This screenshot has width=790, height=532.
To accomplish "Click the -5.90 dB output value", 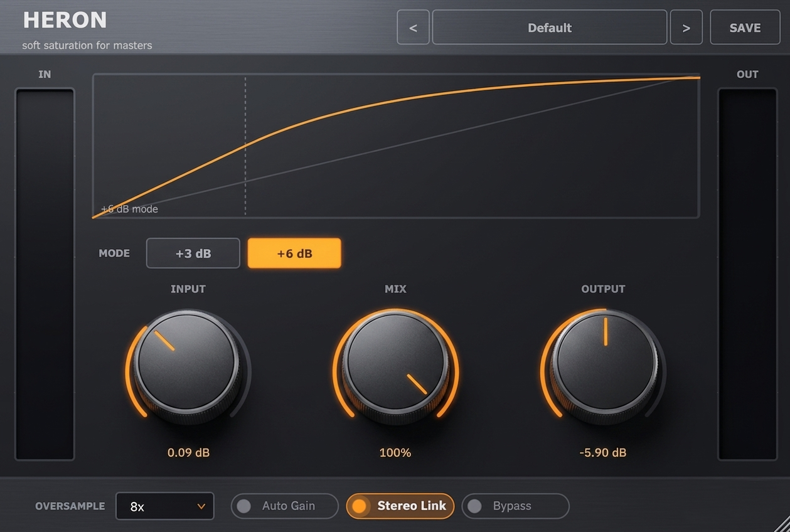I will pyautogui.click(x=603, y=452).
